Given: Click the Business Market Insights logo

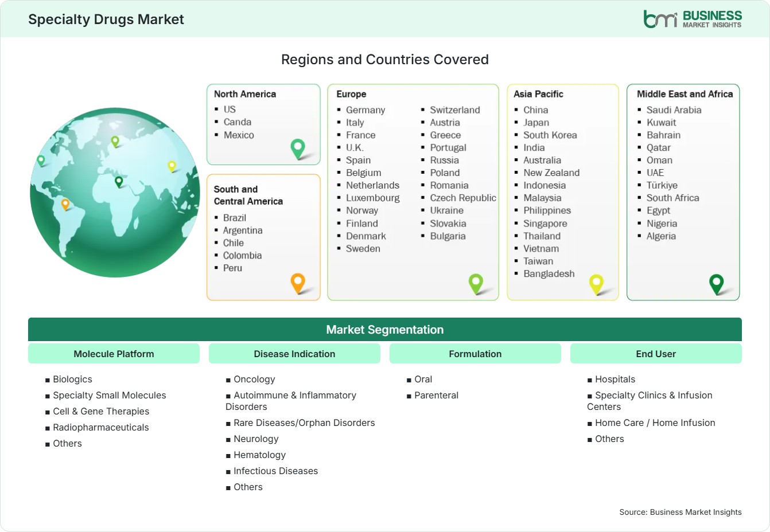Looking at the screenshot, I should tap(693, 19).
